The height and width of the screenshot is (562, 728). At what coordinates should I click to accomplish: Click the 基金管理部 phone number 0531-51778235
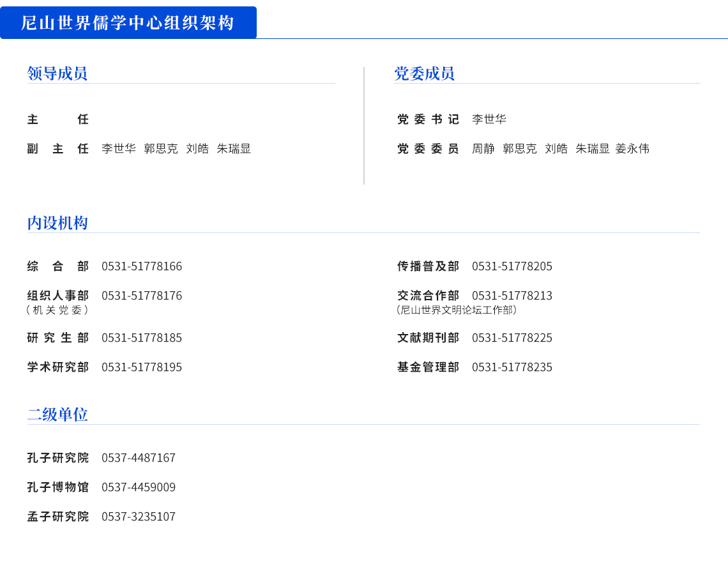click(512, 367)
